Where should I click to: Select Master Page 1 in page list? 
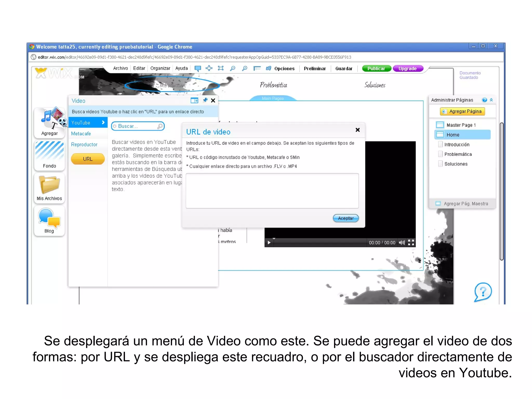click(461, 125)
